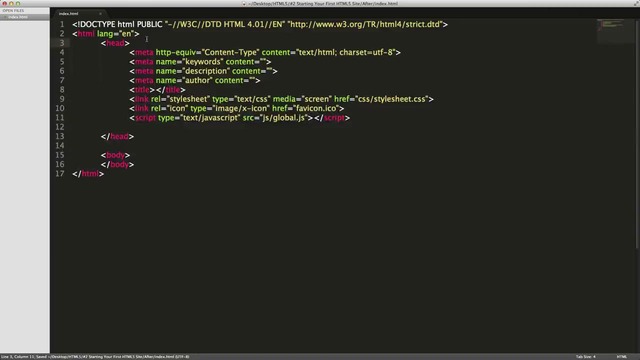Click the meta name="description" line

(204, 71)
